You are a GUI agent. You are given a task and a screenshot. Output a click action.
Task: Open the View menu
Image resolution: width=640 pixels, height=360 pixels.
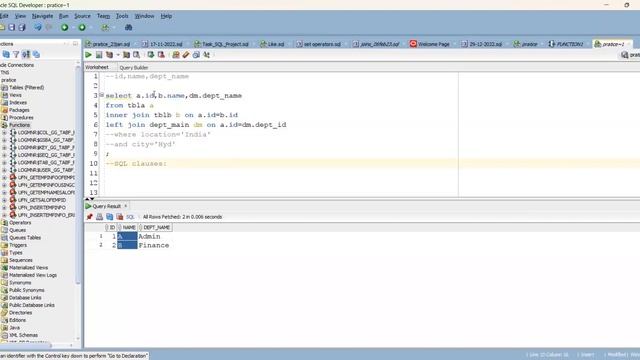[20, 16]
